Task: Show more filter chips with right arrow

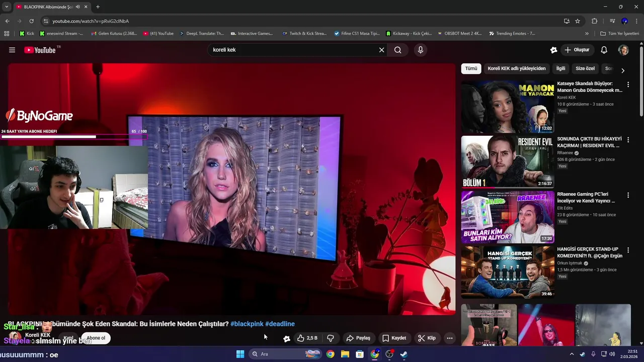Action: 623,70
